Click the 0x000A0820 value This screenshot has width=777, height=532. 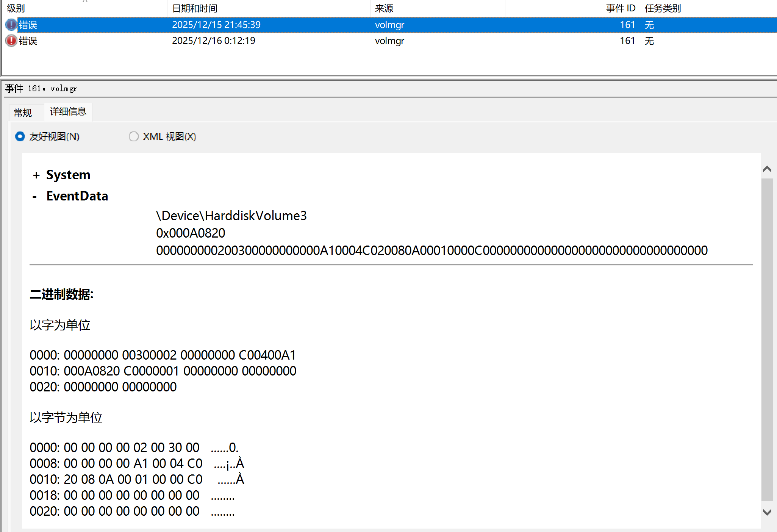click(x=191, y=233)
